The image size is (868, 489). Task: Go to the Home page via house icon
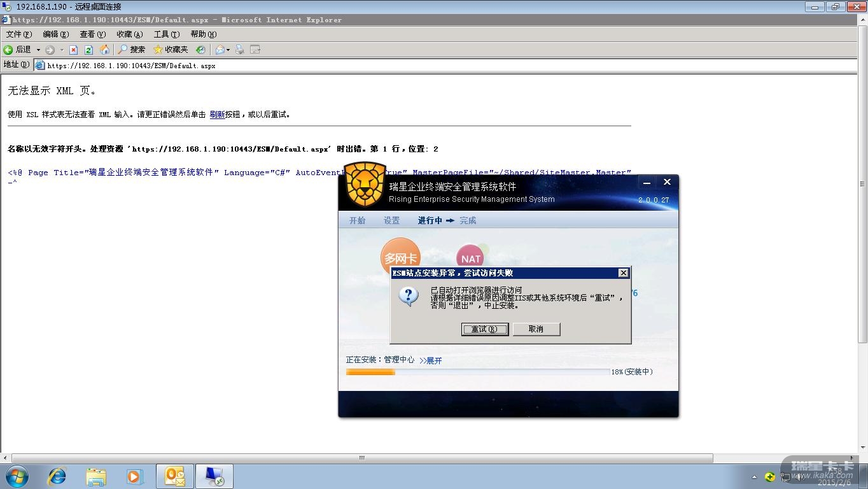105,50
